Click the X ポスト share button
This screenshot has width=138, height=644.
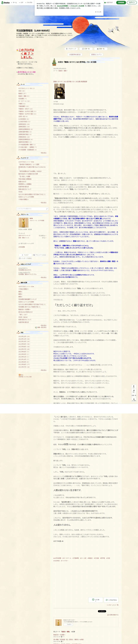tap(102, 611)
